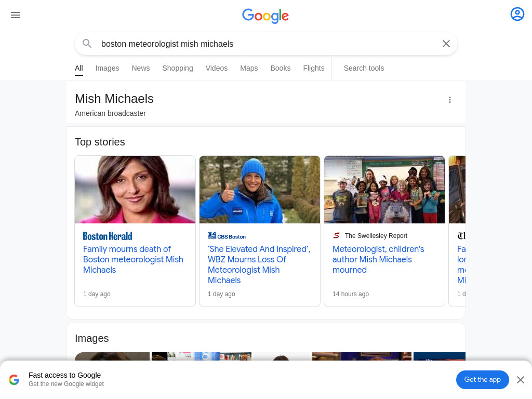This screenshot has width=532, height=399.
Task: Click the Top stories heading
Action: (x=100, y=142)
